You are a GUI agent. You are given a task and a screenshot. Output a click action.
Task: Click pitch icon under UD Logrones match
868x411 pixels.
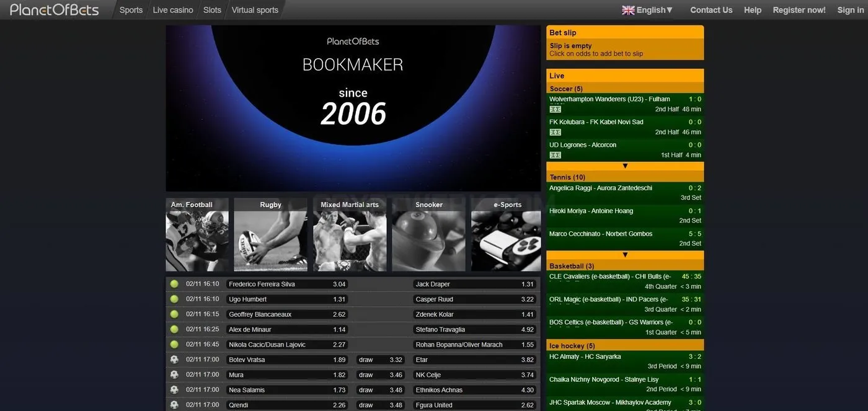tap(556, 155)
